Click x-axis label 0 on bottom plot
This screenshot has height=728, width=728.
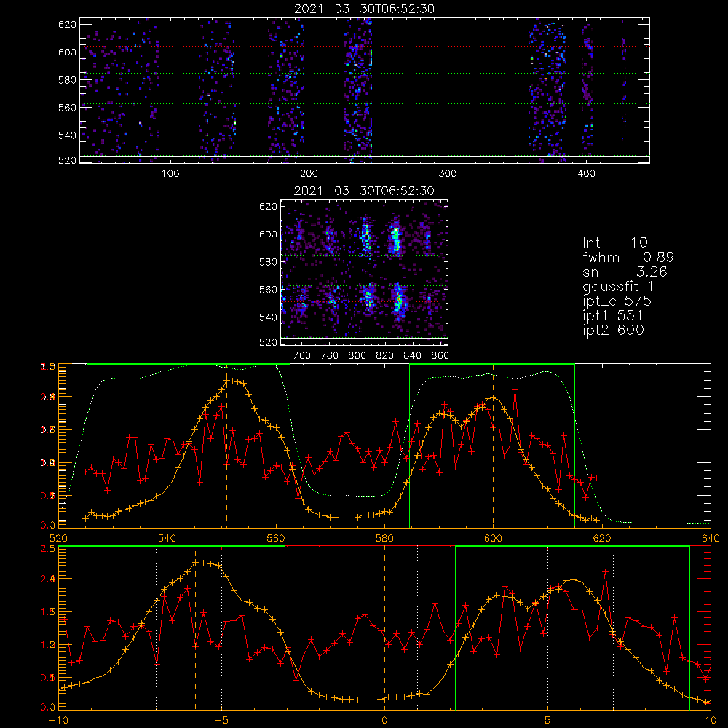[384, 721]
